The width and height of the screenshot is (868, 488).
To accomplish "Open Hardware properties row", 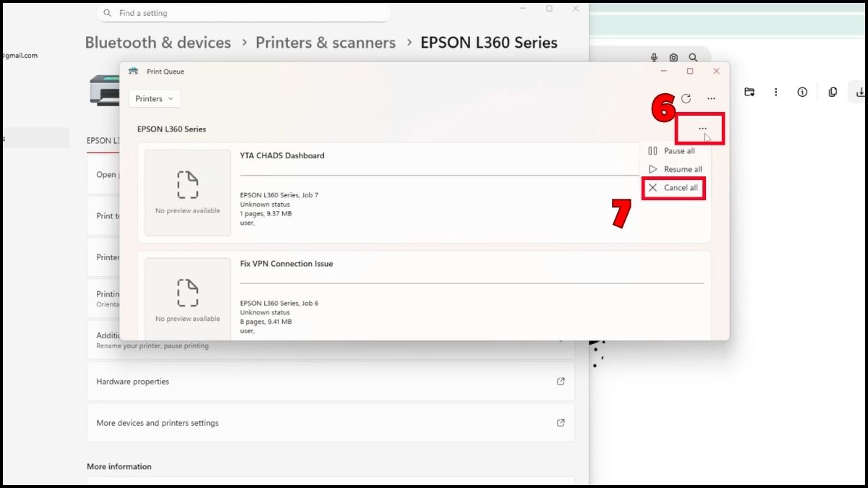I will pos(331,381).
